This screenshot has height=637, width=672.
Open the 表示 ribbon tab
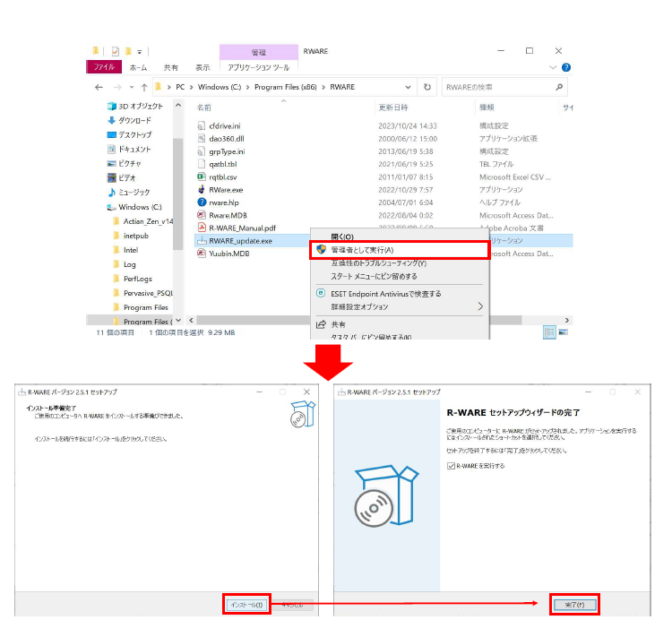(202, 67)
